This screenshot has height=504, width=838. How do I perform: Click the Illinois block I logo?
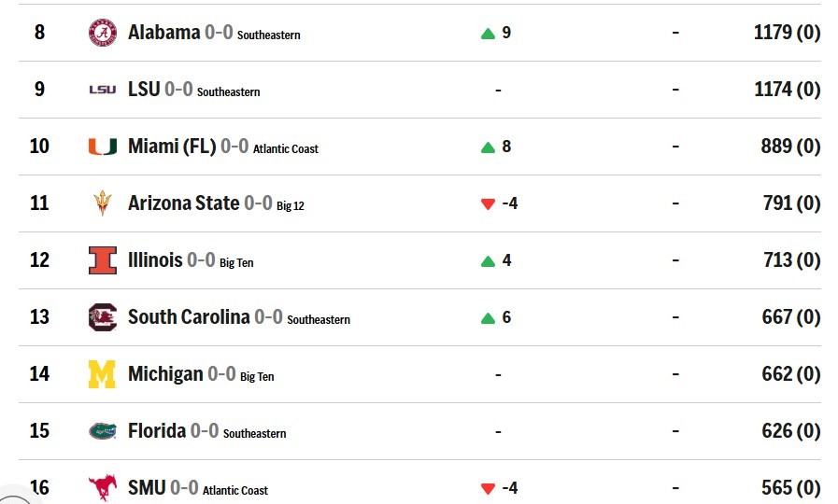pos(102,260)
